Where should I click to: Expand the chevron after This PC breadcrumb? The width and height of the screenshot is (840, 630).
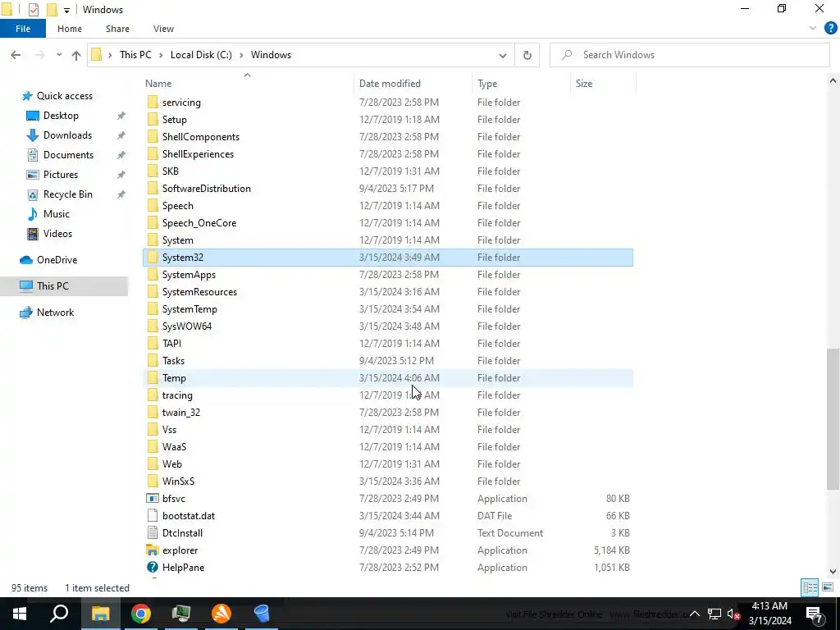(161, 55)
